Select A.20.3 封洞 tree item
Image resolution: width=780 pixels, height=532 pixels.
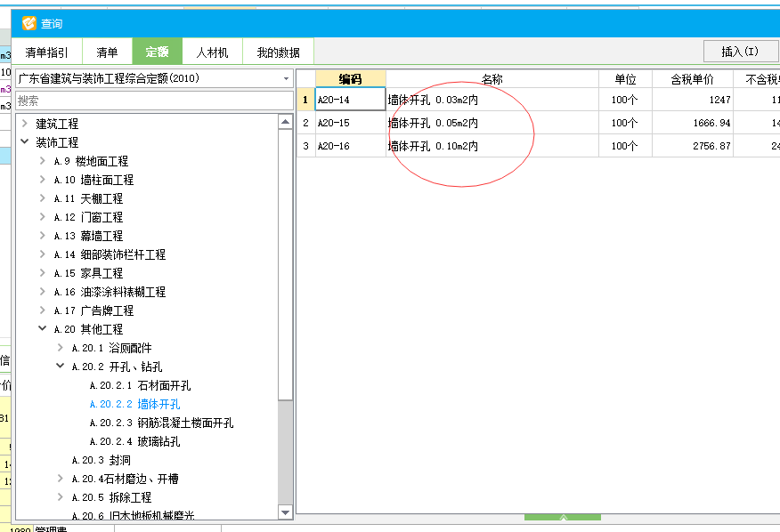point(101,460)
